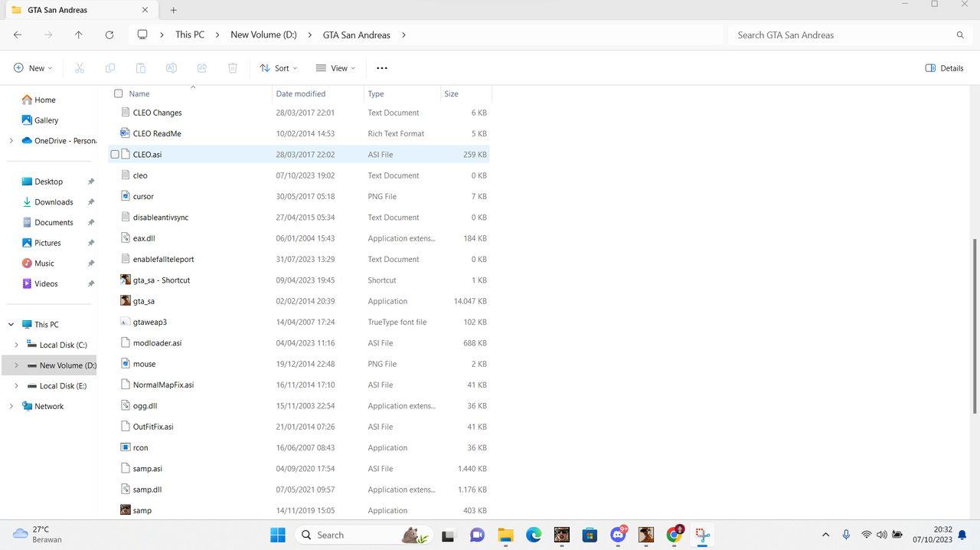This screenshot has width=980, height=550.
Task: Open Google Chrome from taskbar
Action: pyautogui.click(x=675, y=535)
